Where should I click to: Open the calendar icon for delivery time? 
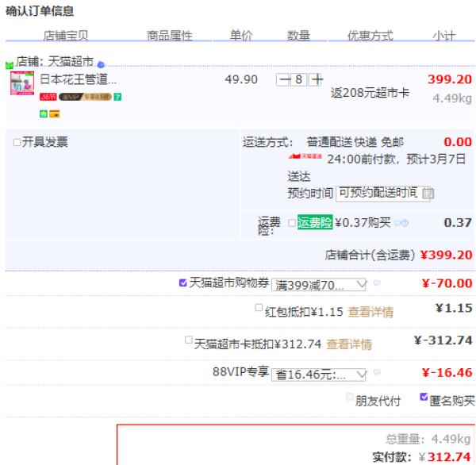point(428,193)
